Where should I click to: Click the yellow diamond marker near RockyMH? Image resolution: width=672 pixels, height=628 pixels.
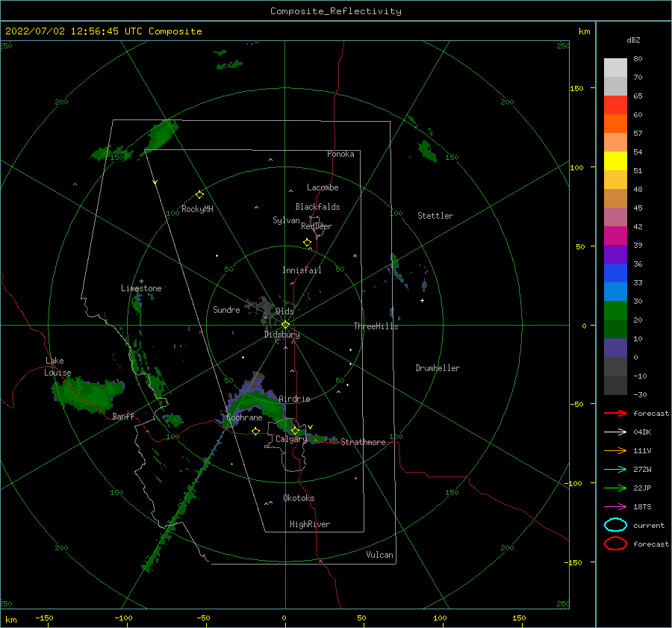199,195
